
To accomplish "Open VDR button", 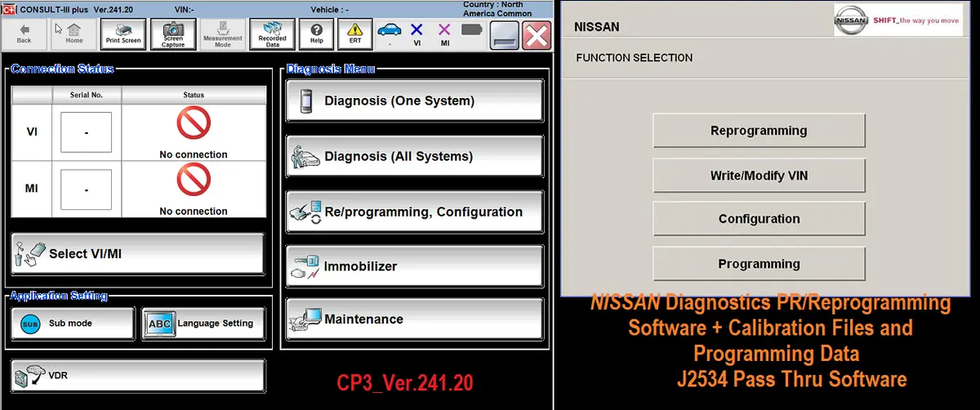I will (138, 376).
